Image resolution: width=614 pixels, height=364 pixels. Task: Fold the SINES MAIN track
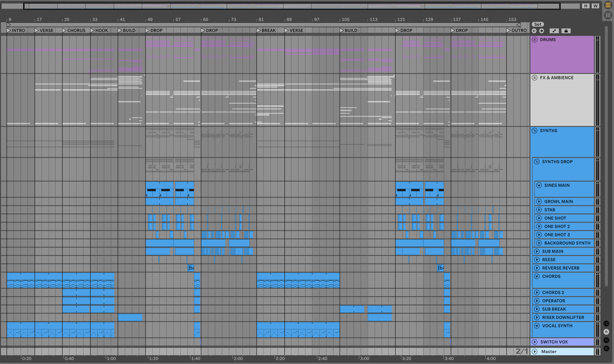coord(539,185)
